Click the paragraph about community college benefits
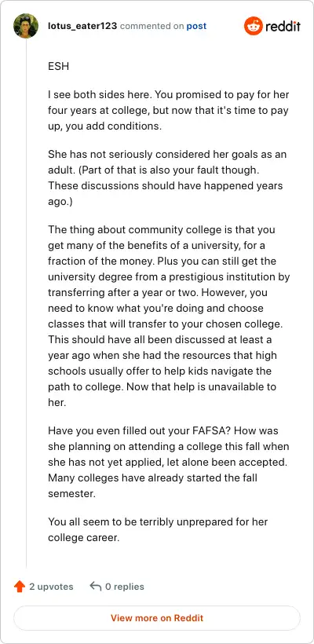Viewport: 314px width, 644px height. [169, 316]
